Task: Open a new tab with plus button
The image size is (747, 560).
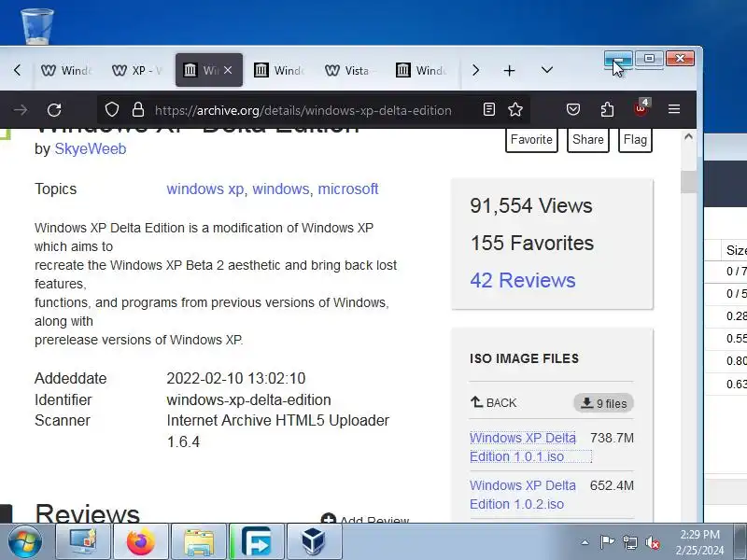Action: (509, 71)
